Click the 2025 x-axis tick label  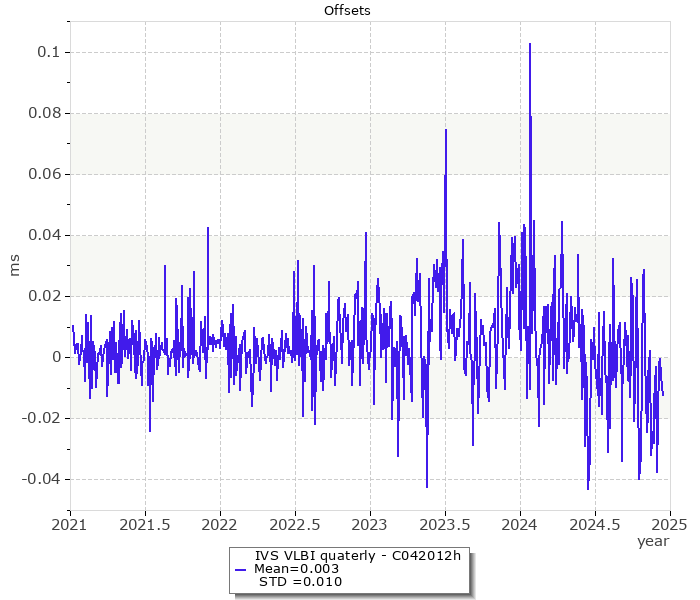pos(669,524)
